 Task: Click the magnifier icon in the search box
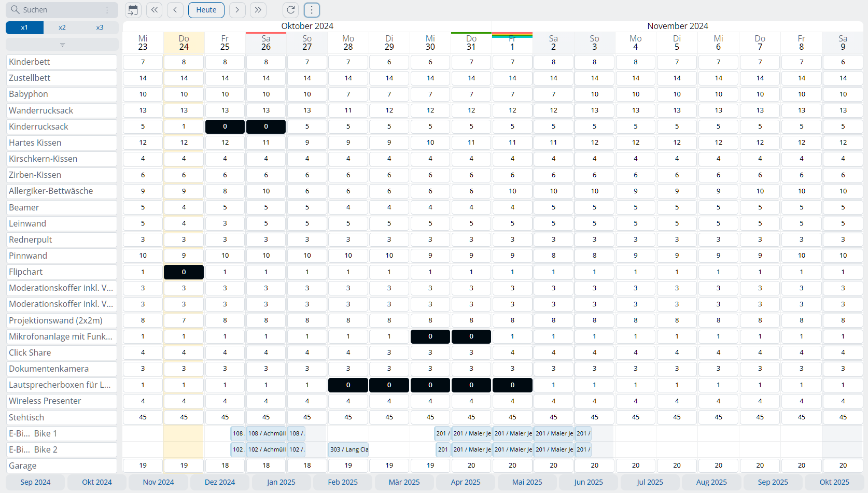click(15, 10)
